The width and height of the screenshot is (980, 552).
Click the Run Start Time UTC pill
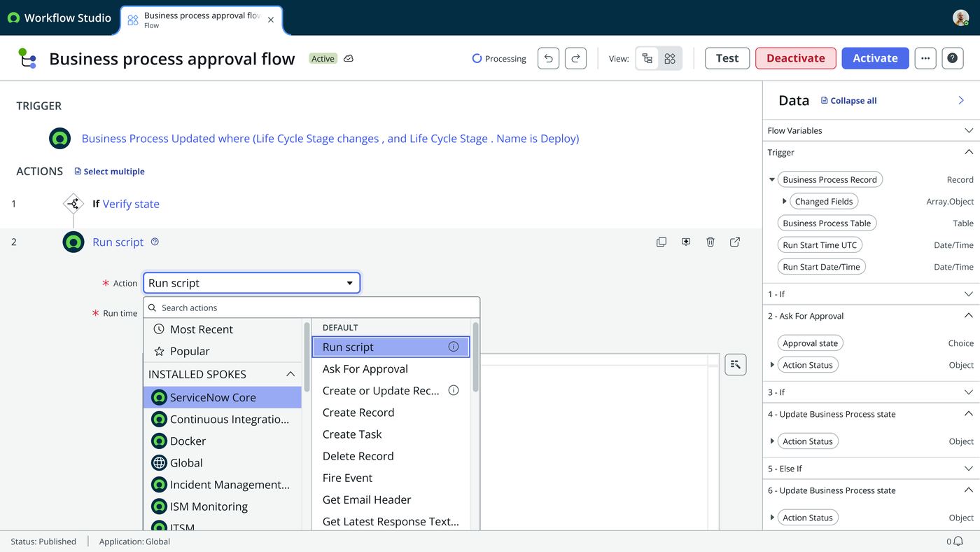(x=820, y=245)
